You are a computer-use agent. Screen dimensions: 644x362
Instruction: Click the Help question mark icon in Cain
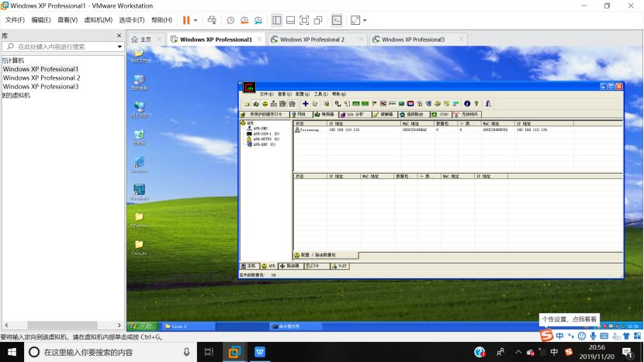point(476,104)
